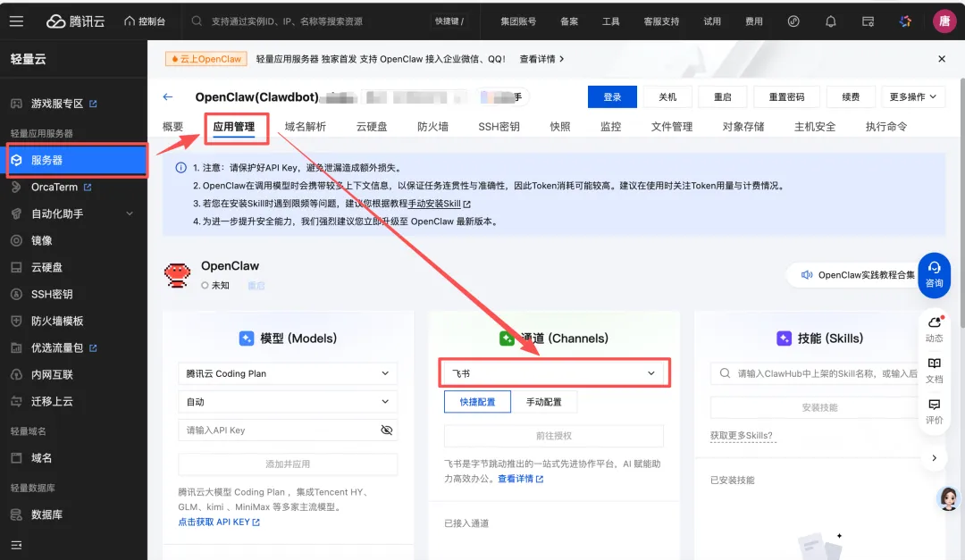Open the 集团账号 menu

(x=518, y=21)
